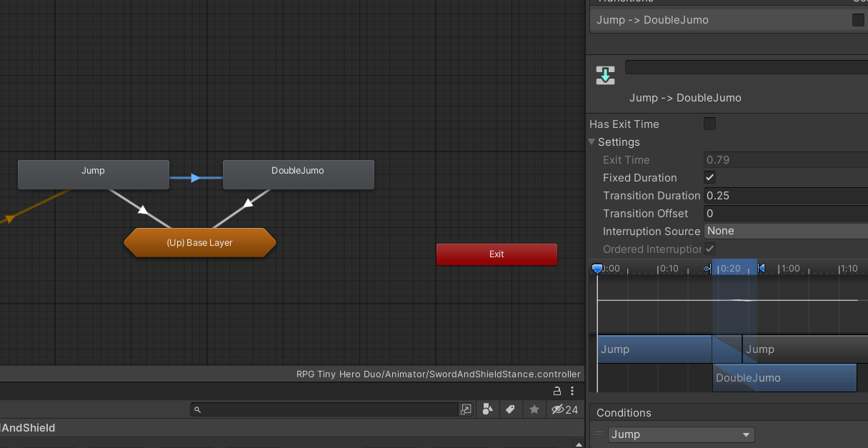The image size is (868, 448).
Task: Select the DoubleJumo state node
Action: (x=298, y=174)
